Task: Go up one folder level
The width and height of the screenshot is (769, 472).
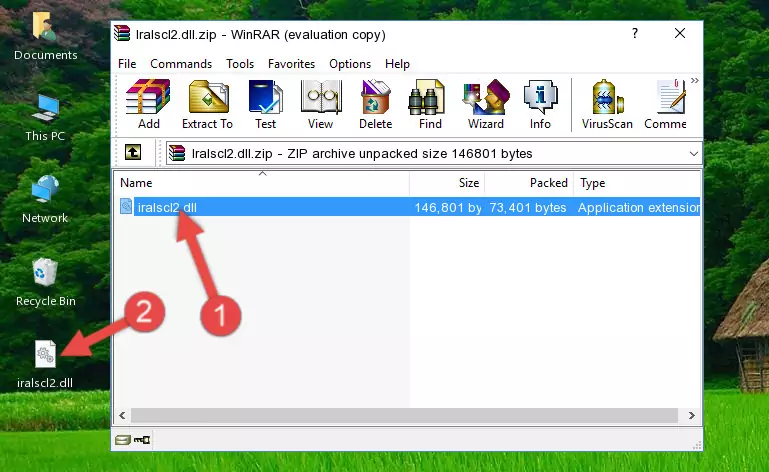Action: click(133, 153)
